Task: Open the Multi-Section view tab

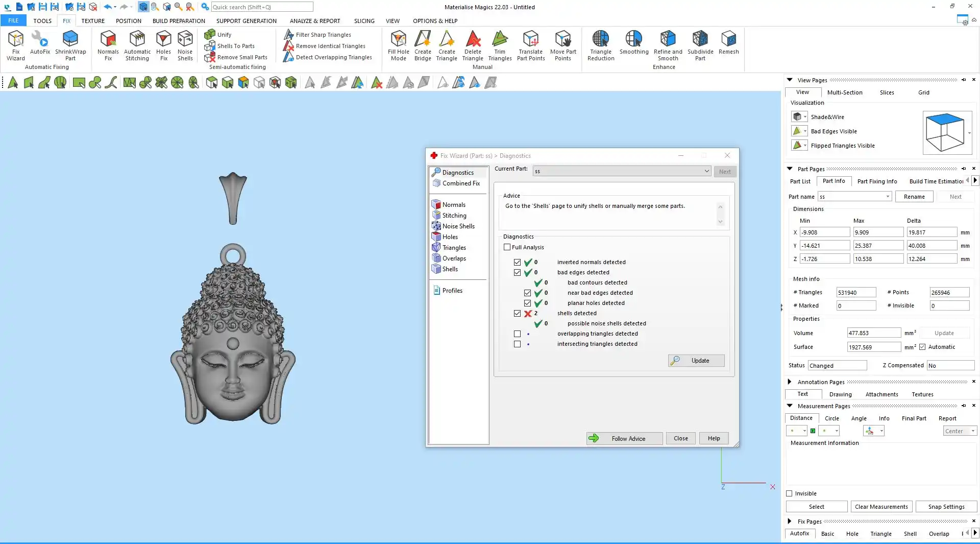Action: tap(844, 92)
